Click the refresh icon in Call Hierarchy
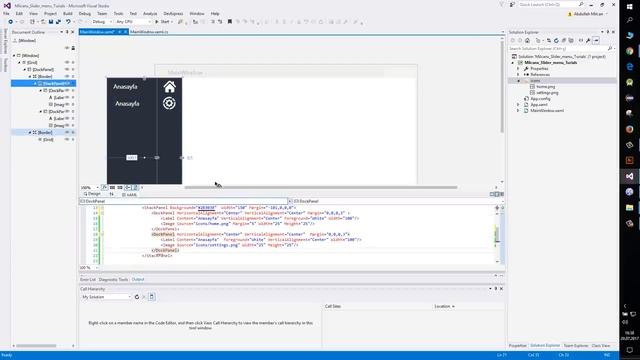640x360 pixels. 137,297
